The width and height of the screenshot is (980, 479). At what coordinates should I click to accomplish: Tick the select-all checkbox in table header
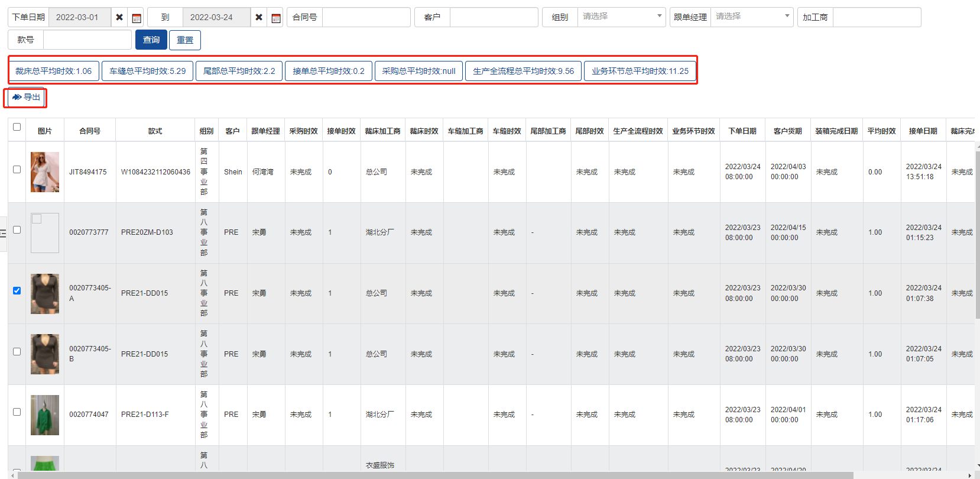click(17, 127)
